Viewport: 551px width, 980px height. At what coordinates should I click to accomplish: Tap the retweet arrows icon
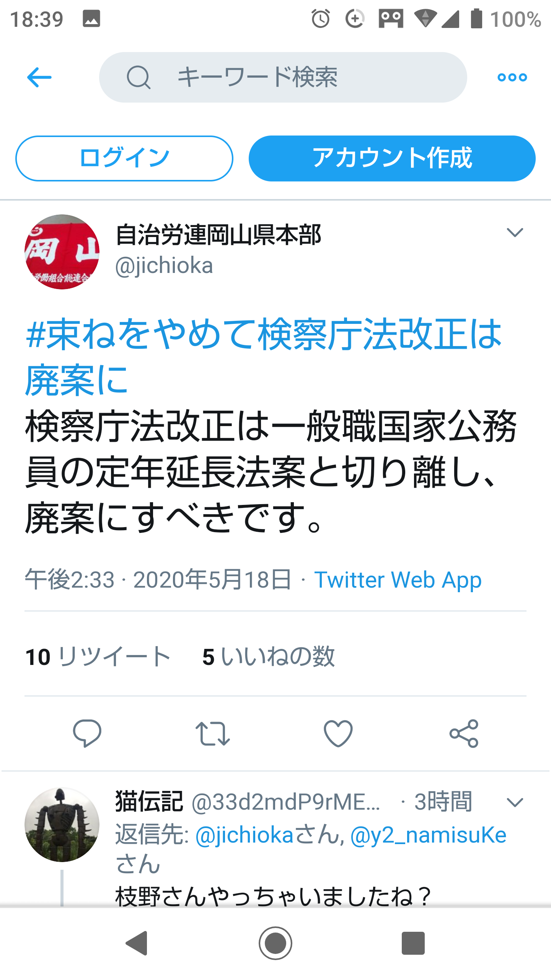pyautogui.click(x=212, y=733)
